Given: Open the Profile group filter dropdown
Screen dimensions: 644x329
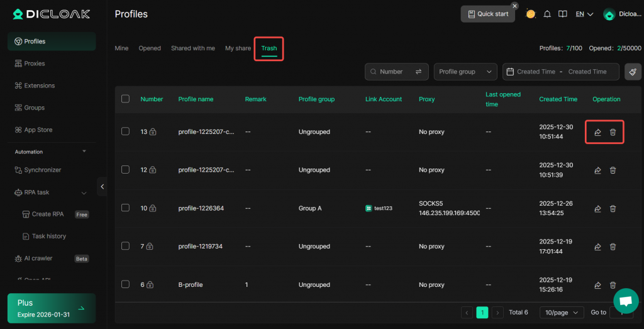Looking at the screenshot, I should (465, 72).
